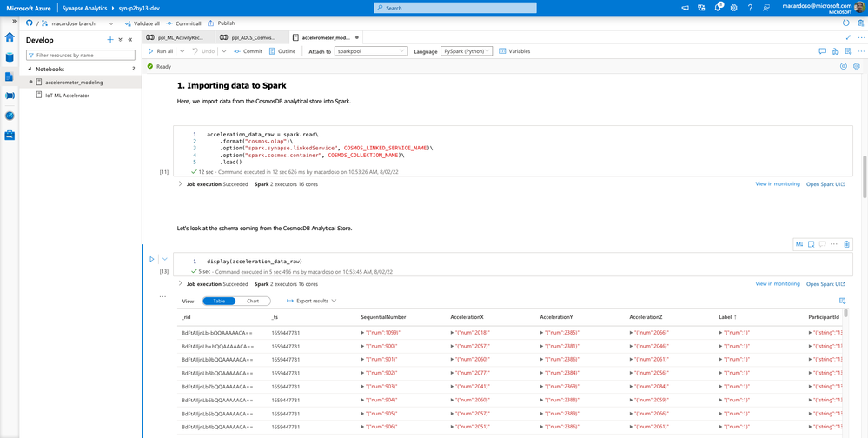Open the Monitor hub gauge icon
This screenshot has width=868, height=438.
point(10,116)
